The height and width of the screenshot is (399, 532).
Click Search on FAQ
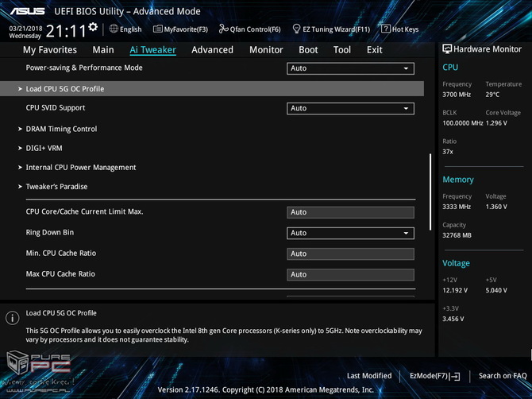[x=503, y=376]
